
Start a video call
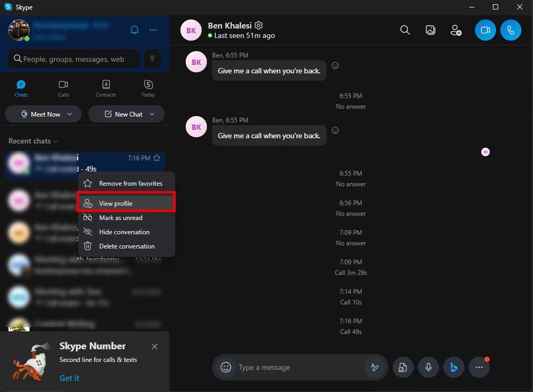[485, 30]
